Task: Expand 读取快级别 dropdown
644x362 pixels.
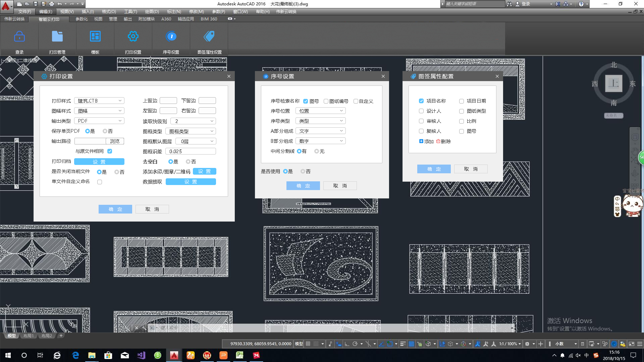Action: pos(193,121)
